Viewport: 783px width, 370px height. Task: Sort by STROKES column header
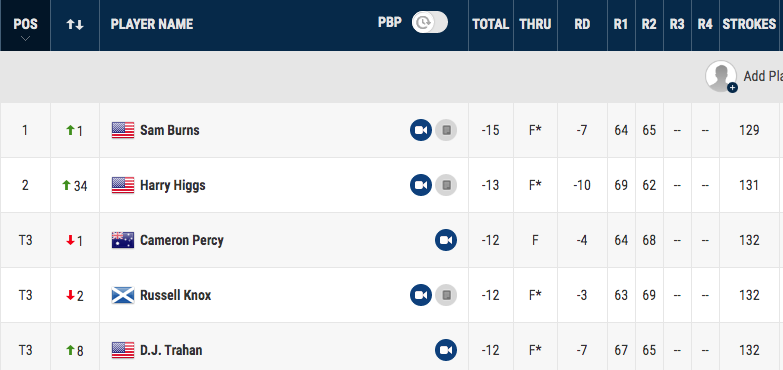(749, 24)
